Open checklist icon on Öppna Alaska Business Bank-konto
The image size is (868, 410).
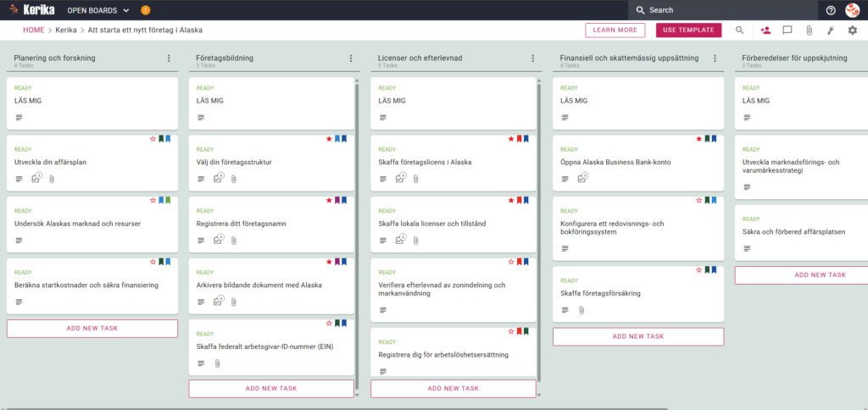pyautogui.click(x=582, y=178)
